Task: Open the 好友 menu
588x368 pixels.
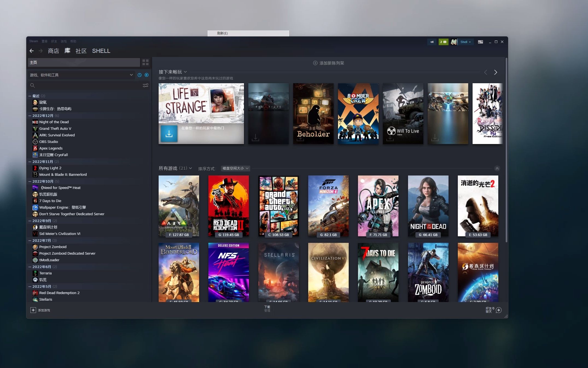Action: (x=54, y=41)
